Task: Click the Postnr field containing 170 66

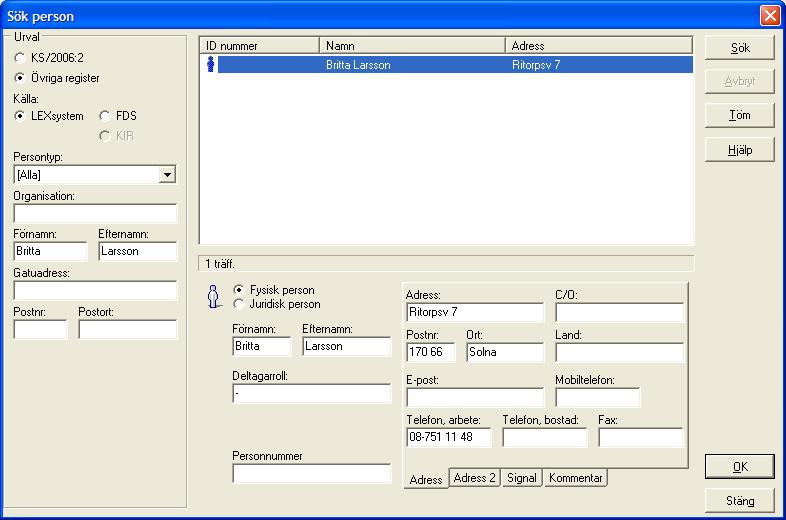Action: [431, 352]
